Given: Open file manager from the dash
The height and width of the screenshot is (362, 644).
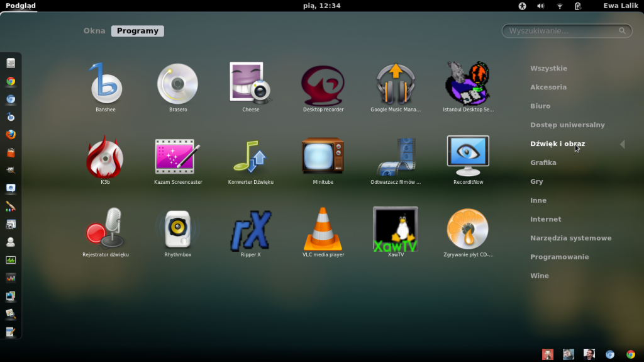Looking at the screenshot, I should pos(11,63).
